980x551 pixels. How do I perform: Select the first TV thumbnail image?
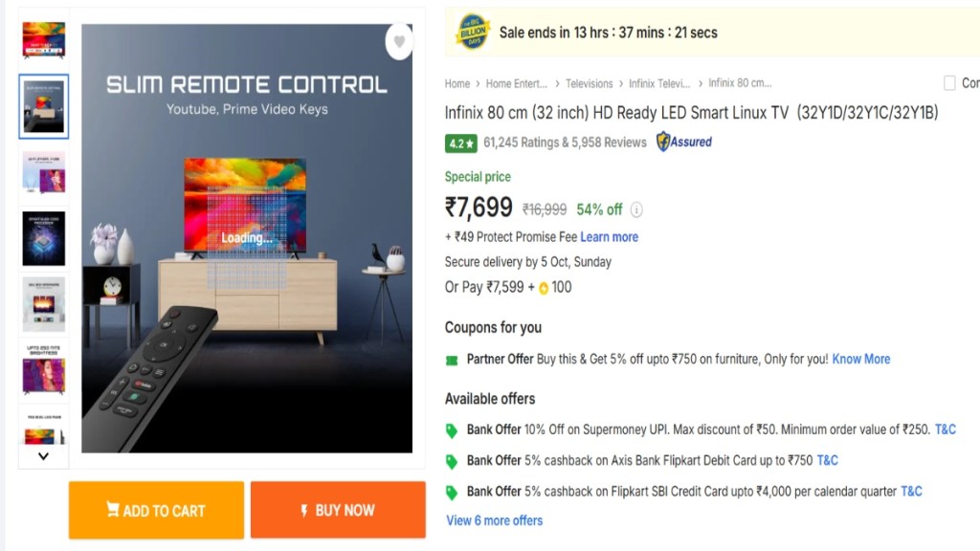[x=43, y=39]
